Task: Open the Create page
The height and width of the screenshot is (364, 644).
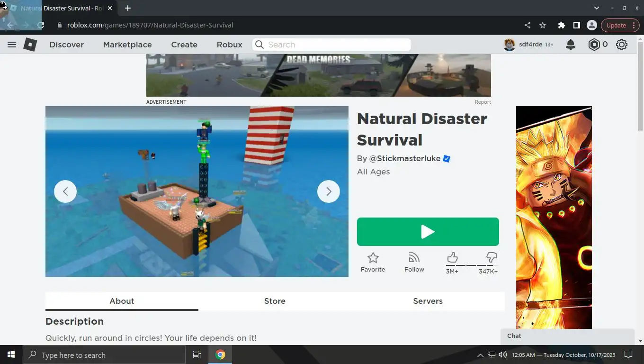Action: point(184,45)
